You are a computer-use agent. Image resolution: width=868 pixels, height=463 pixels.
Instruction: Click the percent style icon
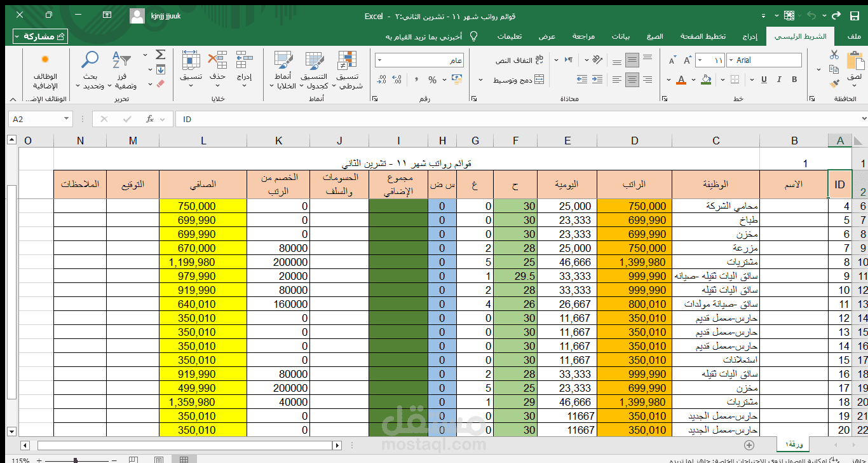click(432, 79)
